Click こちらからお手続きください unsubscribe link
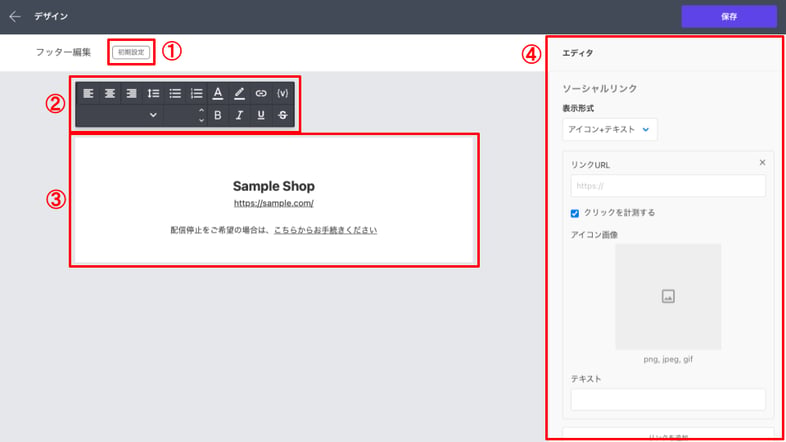The image size is (786, 442). point(325,230)
